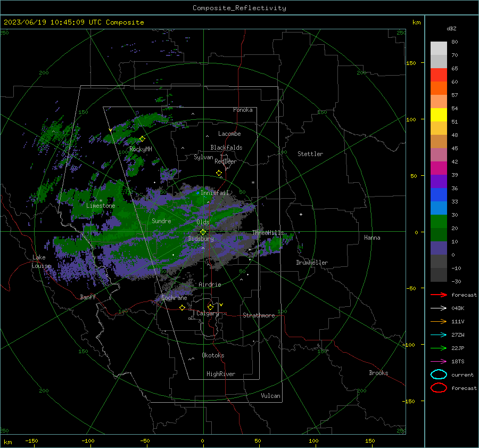Screen dimensions: 479x448
Task: Click the white plus marker west of Hanna
Action: pos(301,214)
